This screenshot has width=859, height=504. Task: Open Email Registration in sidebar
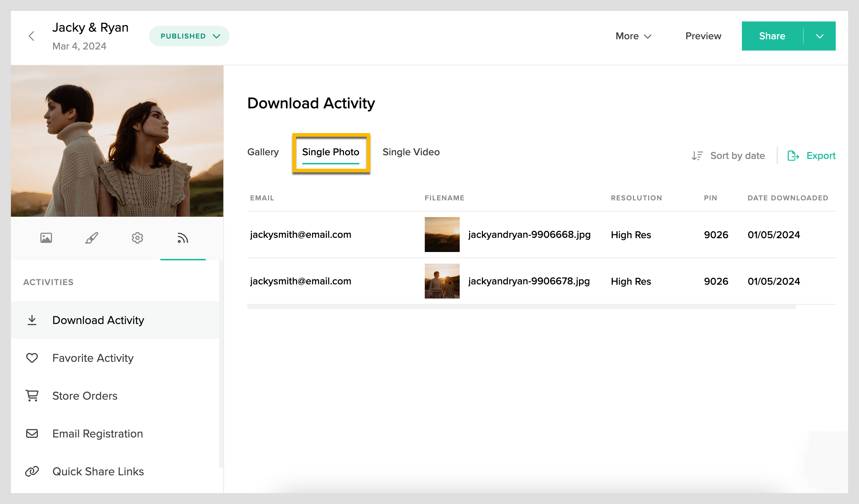(x=97, y=433)
